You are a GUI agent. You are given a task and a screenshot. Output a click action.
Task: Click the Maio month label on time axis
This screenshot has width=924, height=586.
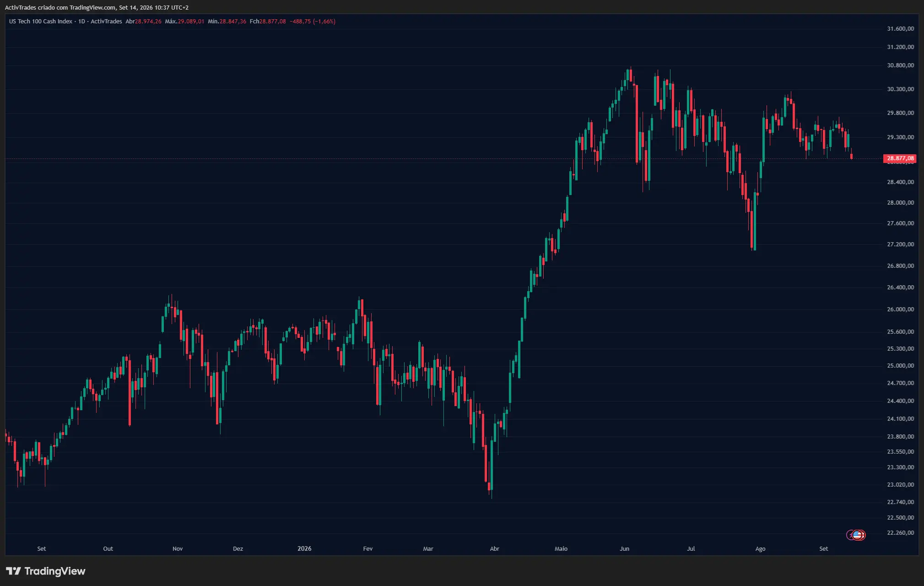pyautogui.click(x=561, y=549)
